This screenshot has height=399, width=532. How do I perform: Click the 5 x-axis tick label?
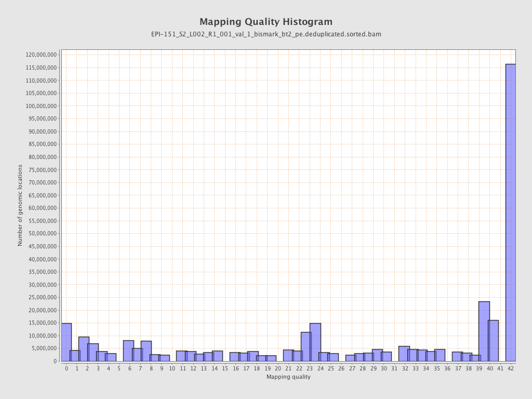pyautogui.click(x=119, y=368)
